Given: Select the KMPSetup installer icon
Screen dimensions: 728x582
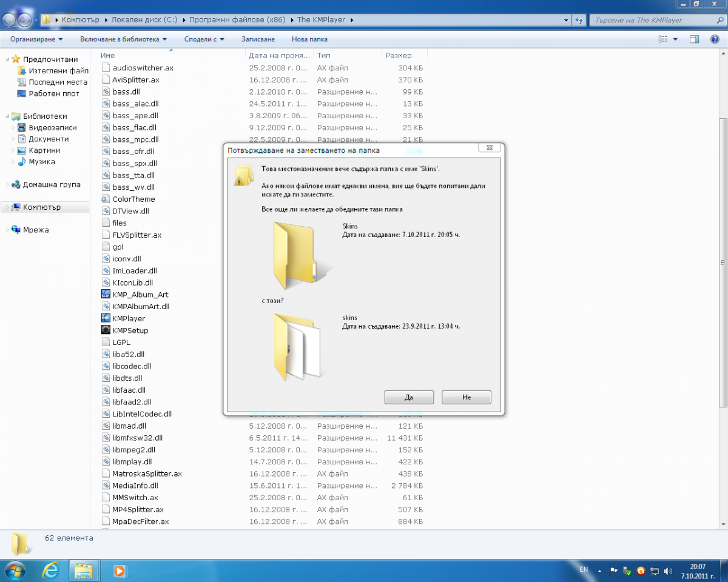Looking at the screenshot, I should pyautogui.click(x=106, y=330).
